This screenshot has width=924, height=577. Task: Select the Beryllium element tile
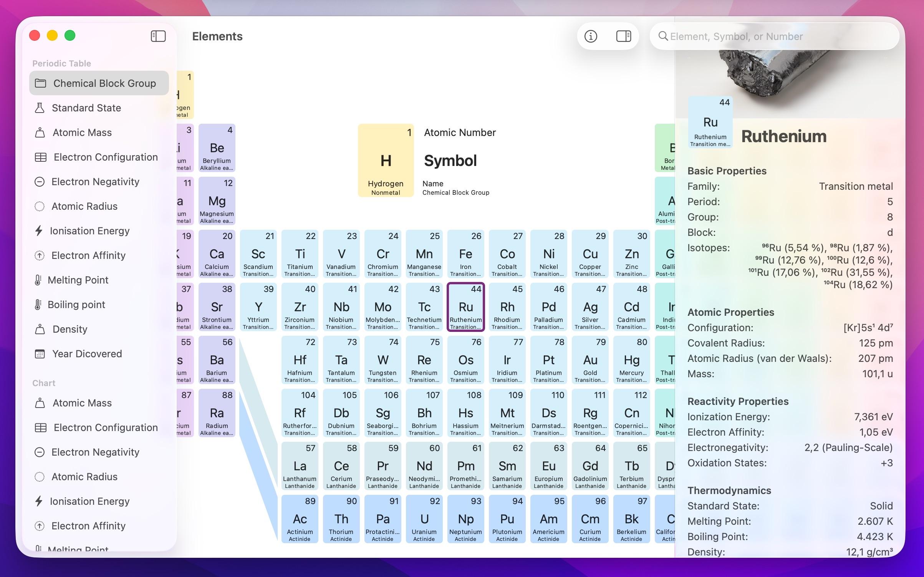[217, 148]
